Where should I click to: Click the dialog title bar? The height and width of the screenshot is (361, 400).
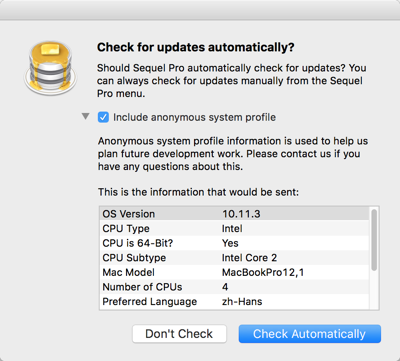click(200, 10)
